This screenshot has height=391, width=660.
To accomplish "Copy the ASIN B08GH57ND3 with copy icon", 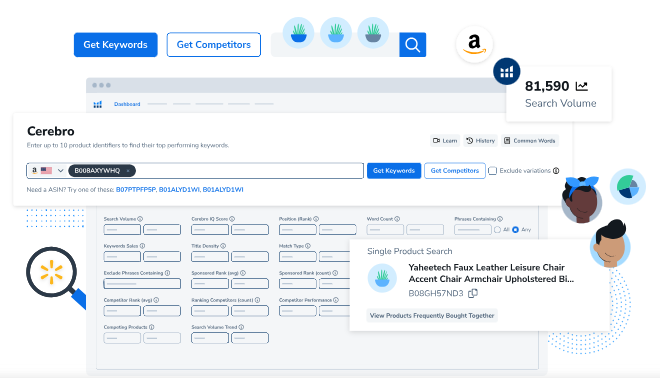I will 473,293.
